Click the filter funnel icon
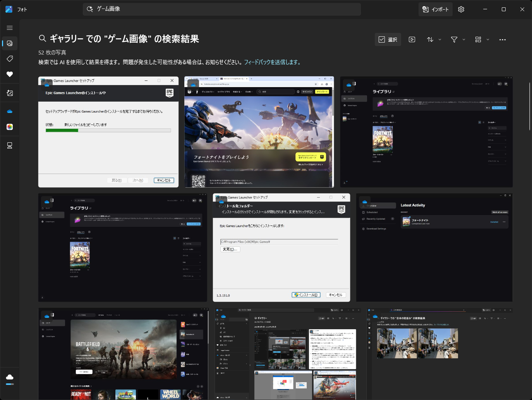The image size is (532, 400). click(454, 39)
